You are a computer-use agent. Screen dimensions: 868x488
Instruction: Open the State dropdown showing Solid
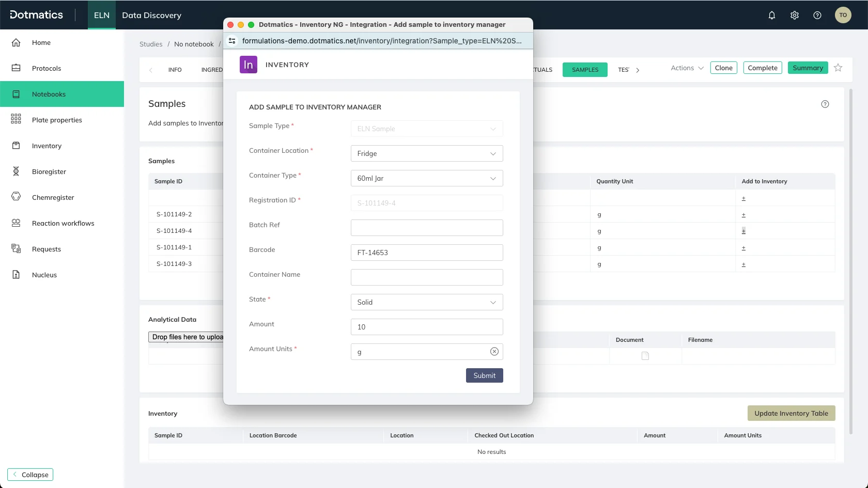coord(427,302)
